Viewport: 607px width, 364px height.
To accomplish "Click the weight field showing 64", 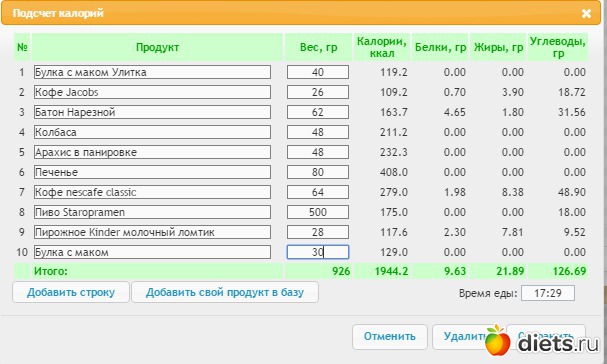I will 318,192.
